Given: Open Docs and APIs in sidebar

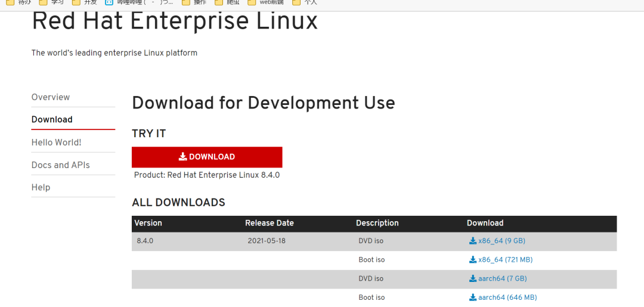Looking at the screenshot, I should point(60,165).
